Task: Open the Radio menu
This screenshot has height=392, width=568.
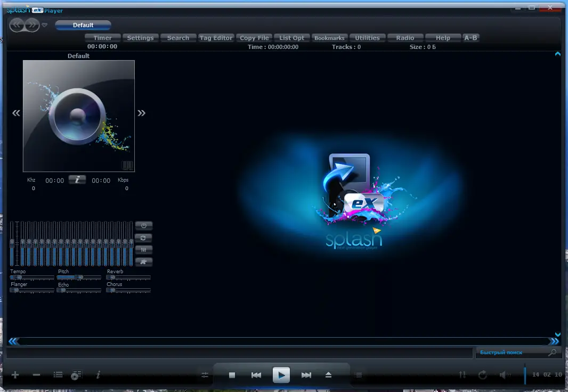Action: tap(405, 38)
